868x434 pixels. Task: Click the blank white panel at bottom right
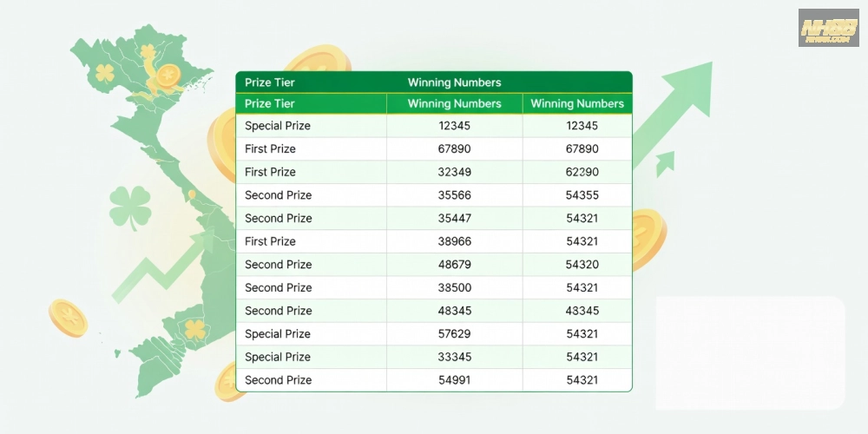tap(751, 353)
